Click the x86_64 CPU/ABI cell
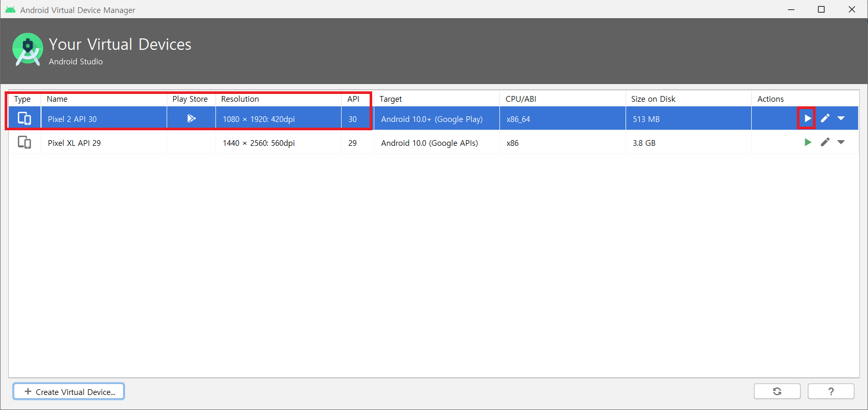This screenshot has height=410, width=868. click(563, 119)
